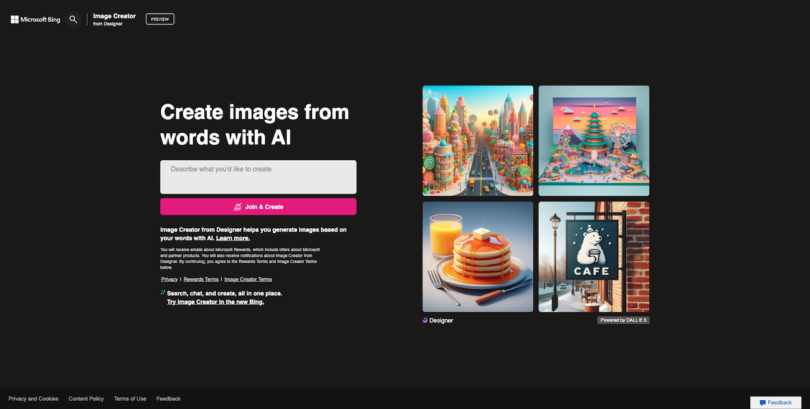Click the Microsoft Bing logo

pos(35,20)
